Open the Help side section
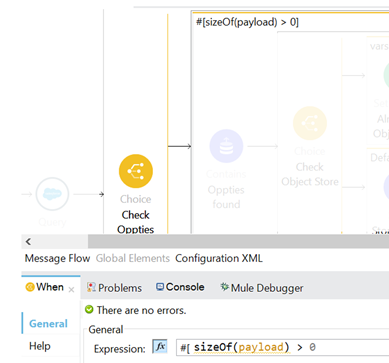The height and width of the screenshot is (363, 389). coord(40,346)
